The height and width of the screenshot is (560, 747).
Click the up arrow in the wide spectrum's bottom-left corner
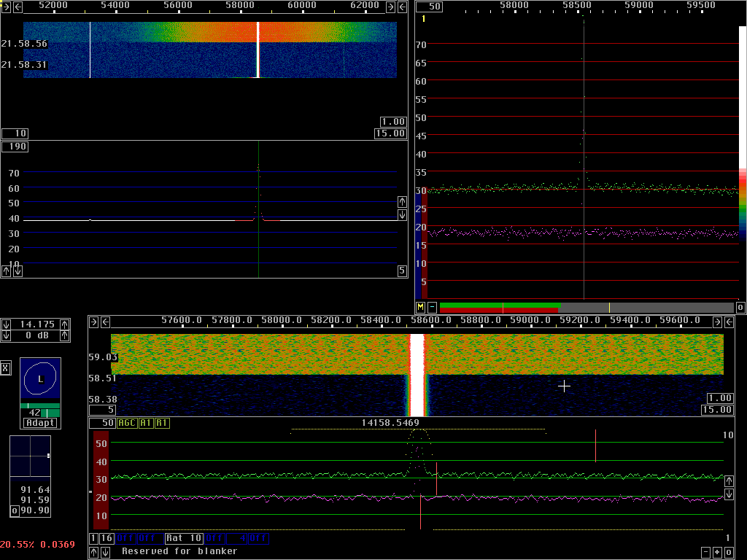(6, 271)
